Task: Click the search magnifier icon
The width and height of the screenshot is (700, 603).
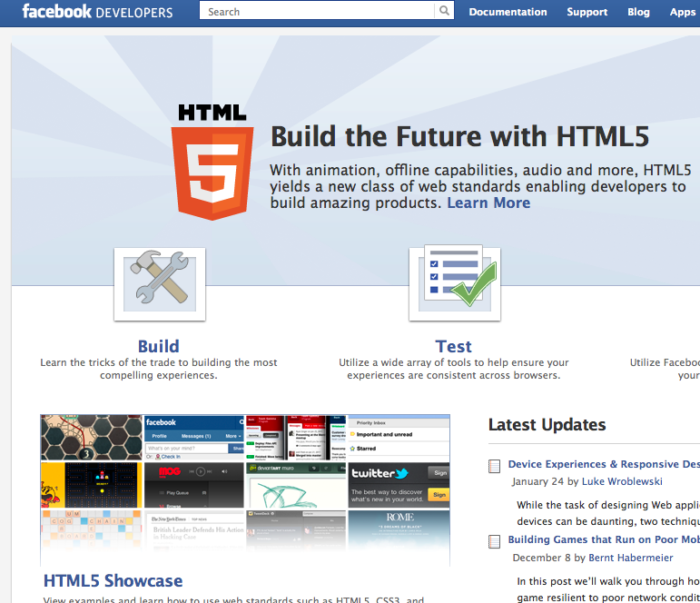Action: (x=444, y=12)
